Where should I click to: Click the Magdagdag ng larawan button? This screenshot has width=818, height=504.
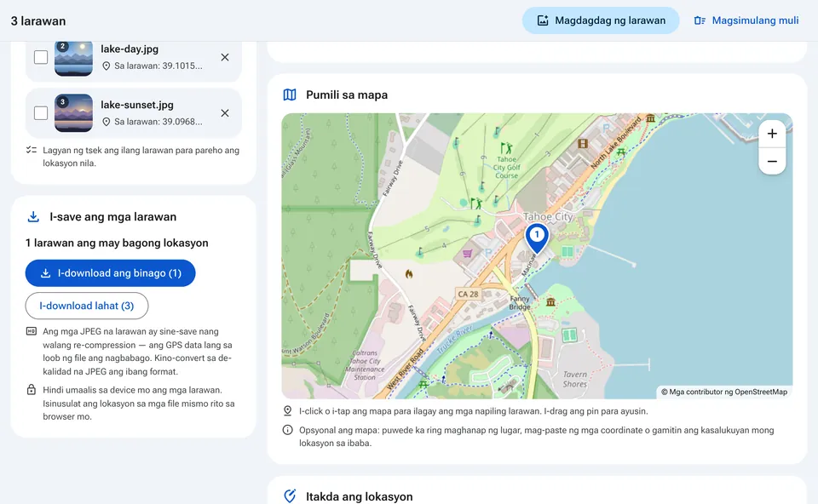[x=601, y=20]
